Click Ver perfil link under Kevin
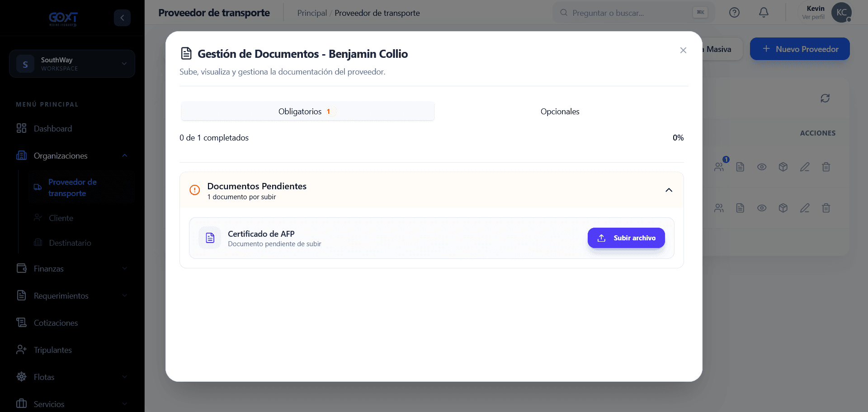868x412 pixels. click(813, 17)
